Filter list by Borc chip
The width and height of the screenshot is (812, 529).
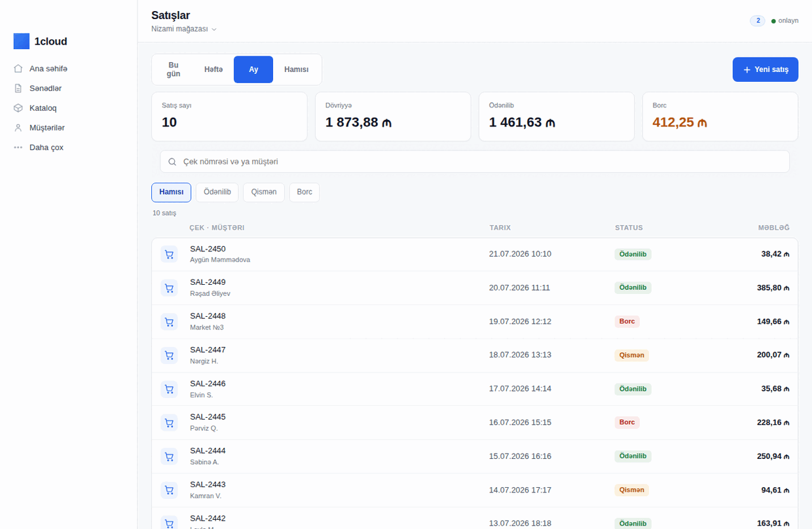(304, 192)
